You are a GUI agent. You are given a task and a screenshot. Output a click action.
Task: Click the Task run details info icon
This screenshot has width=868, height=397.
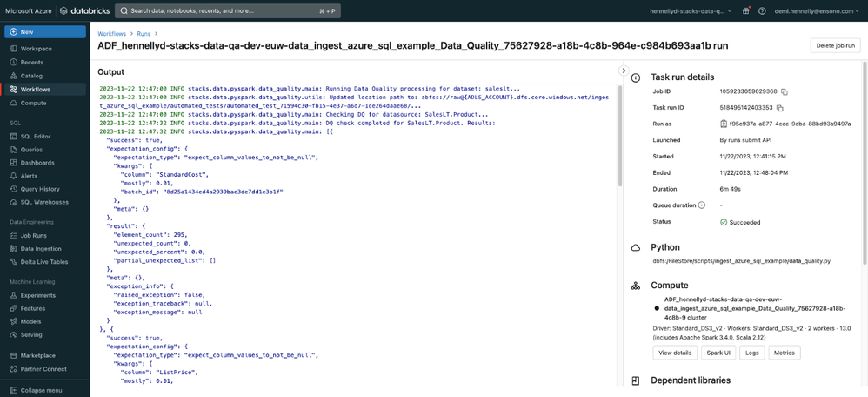tap(636, 77)
